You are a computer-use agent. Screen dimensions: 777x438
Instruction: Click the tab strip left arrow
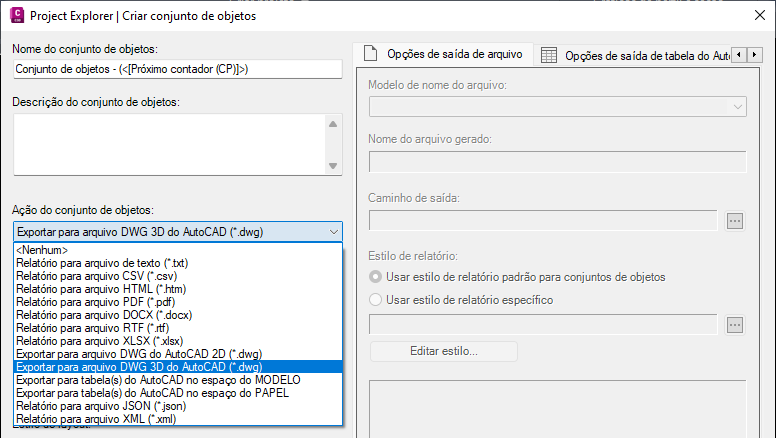[x=739, y=55]
